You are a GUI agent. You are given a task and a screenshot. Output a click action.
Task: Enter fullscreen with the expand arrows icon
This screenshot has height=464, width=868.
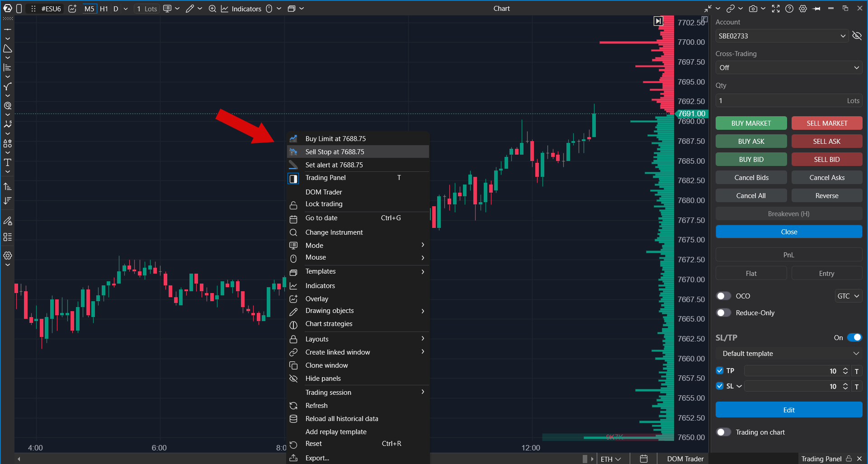click(x=776, y=9)
